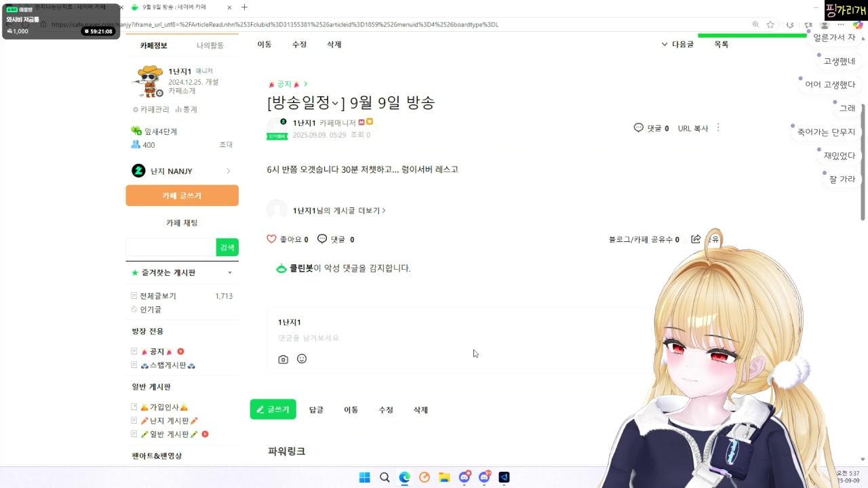Open a new browser tab with plus button
The image size is (868, 488).
[244, 7]
